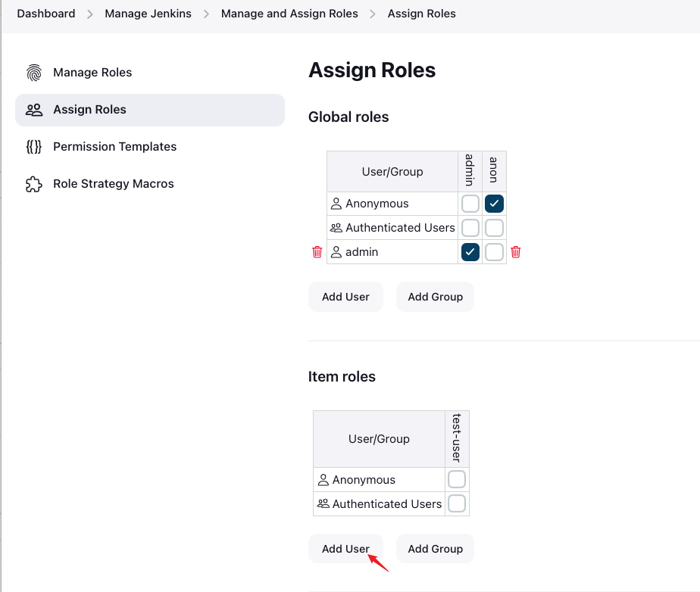Click the test-user column header in Item roles
Viewport: 700px width, 592px height.
(x=457, y=438)
